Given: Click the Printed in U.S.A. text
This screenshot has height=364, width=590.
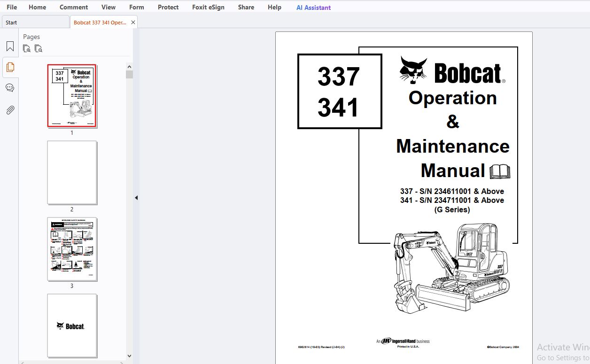Looking at the screenshot, I should click(408, 347).
